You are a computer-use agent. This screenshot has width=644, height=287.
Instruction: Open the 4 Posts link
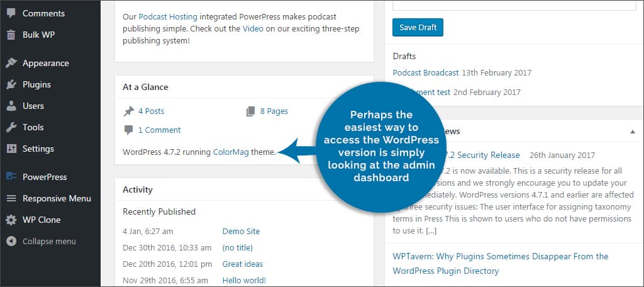(x=151, y=111)
